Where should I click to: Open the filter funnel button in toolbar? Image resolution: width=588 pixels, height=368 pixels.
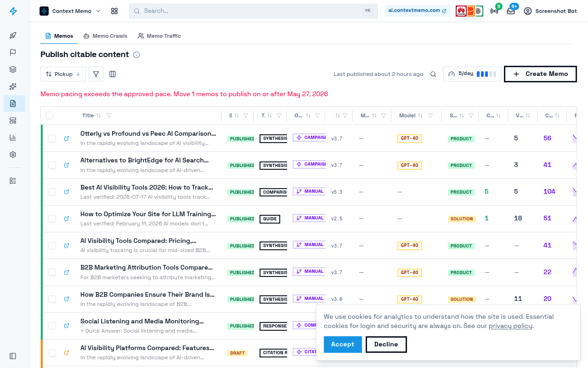pyautogui.click(x=96, y=74)
